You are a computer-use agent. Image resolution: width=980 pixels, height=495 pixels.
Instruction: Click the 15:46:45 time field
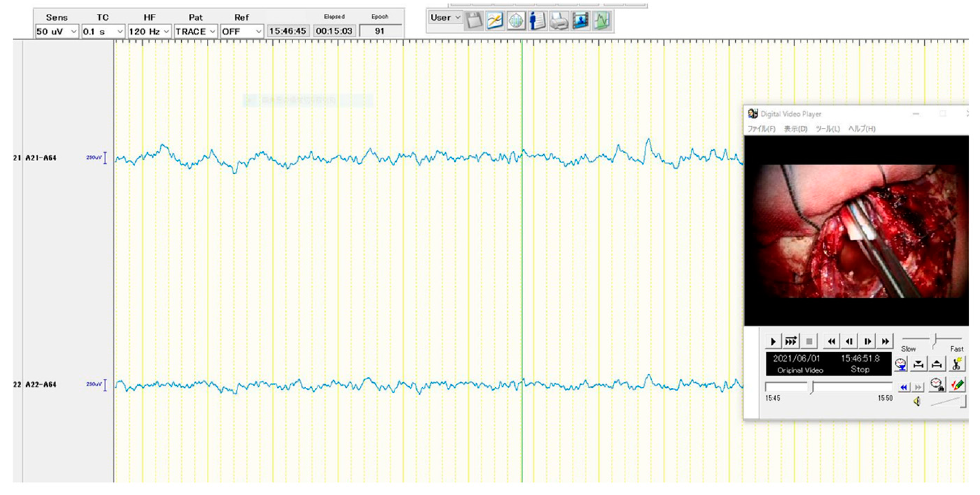pos(288,31)
